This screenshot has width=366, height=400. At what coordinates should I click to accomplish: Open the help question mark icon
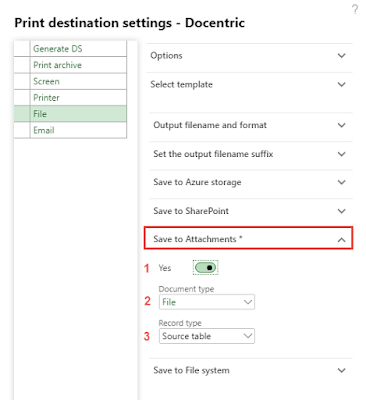[355, 9]
